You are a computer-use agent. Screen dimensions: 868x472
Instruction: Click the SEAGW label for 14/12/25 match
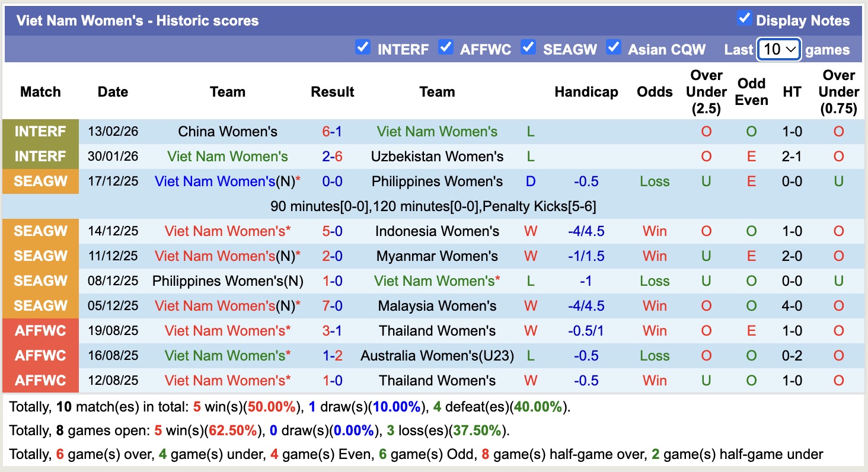click(40, 231)
